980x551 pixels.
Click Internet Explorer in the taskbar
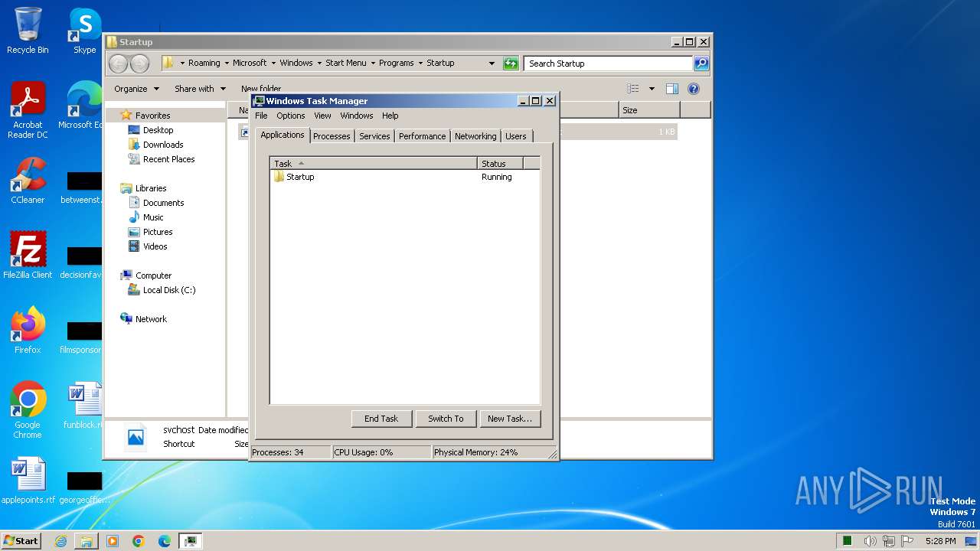pos(60,541)
